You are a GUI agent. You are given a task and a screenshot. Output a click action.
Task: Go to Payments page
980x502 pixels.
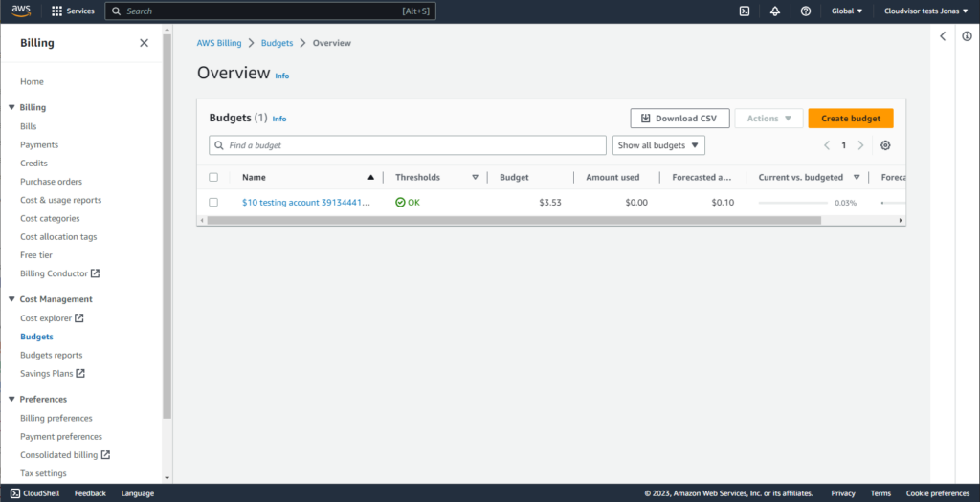(x=38, y=144)
